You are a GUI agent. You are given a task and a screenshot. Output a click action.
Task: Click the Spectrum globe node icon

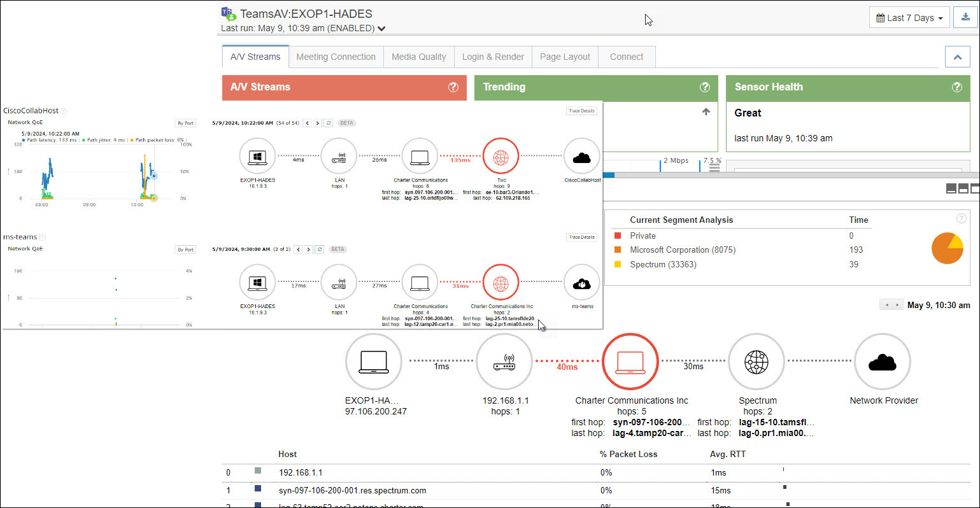[756, 361]
